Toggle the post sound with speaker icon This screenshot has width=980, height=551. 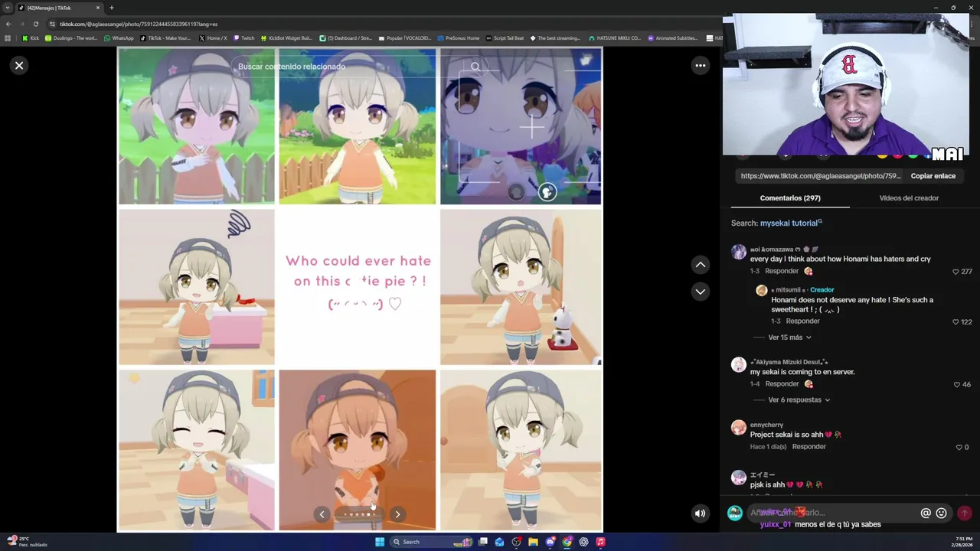click(x=700, y=514)
